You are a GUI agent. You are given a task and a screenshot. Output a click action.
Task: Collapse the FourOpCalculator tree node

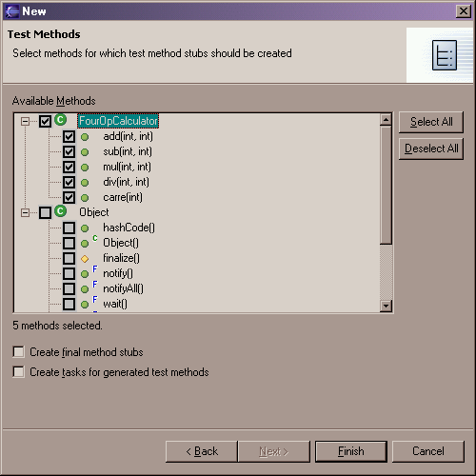tap(25, 121)
